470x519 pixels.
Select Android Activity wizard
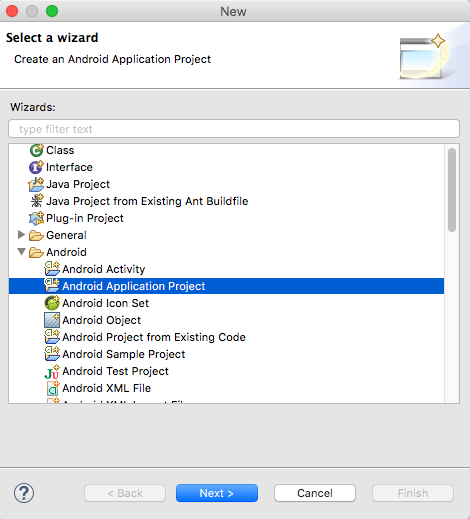click(103, 269)
